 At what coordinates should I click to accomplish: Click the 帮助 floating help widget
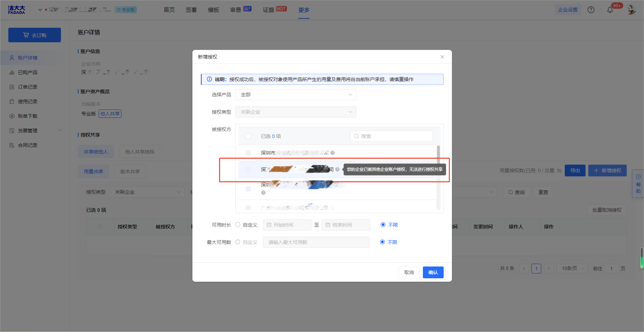tap(638, 184)
